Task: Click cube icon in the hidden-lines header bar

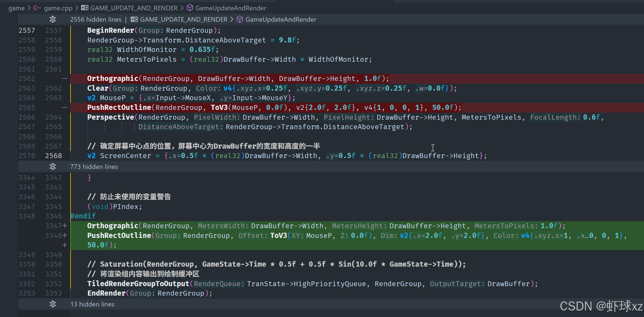Action: [240, 19]
